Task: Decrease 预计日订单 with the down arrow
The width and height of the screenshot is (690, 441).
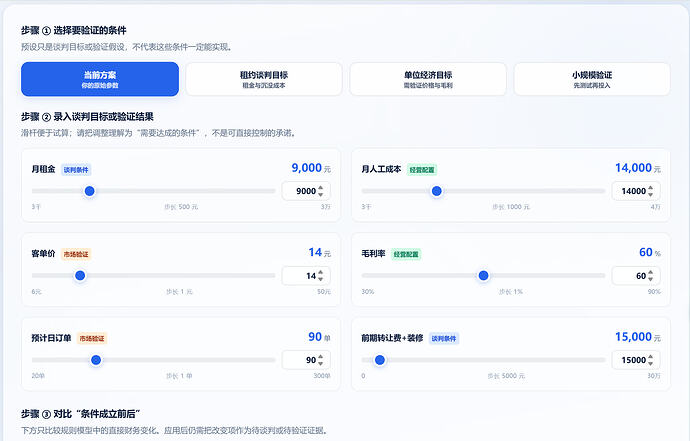Action: [320, 364]
